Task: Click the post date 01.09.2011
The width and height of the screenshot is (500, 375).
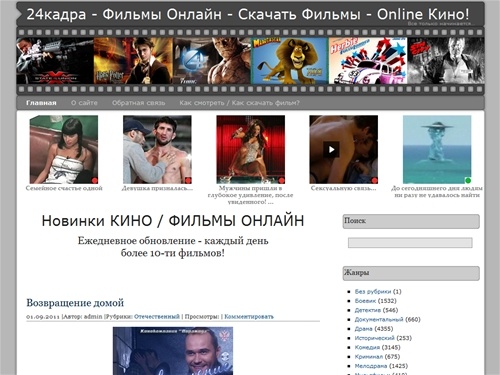Action: pyautogui.click(x=43, y=317)
